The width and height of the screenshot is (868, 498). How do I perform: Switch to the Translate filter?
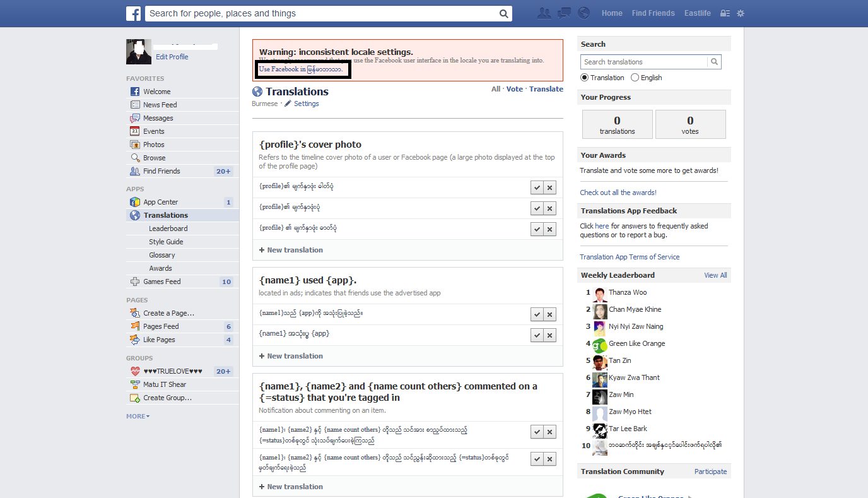click(546, 89)
